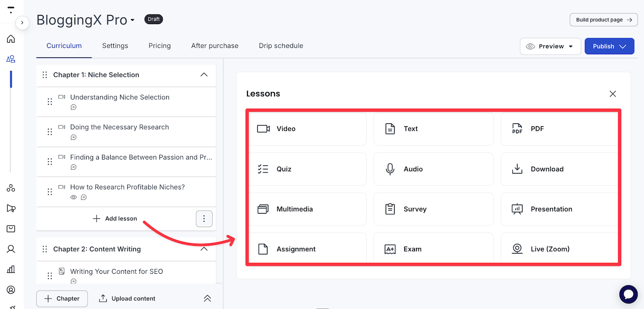Viewport: 644px width, 309px height.
Task: Switch to the Pricing tab
Action: pos(159,46)
